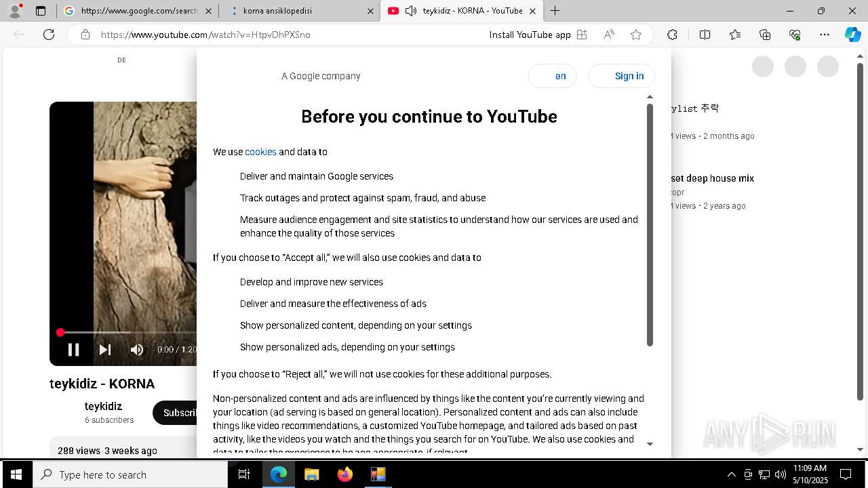Open a new browser tab
The height and width of the screenshot is (488, 868).
(x=555, y=11)
